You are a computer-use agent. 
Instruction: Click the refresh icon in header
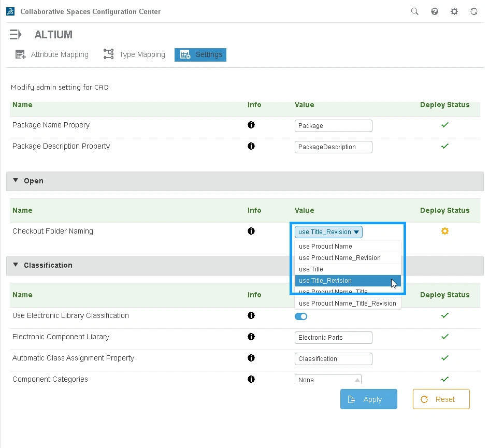click(473, 11)
